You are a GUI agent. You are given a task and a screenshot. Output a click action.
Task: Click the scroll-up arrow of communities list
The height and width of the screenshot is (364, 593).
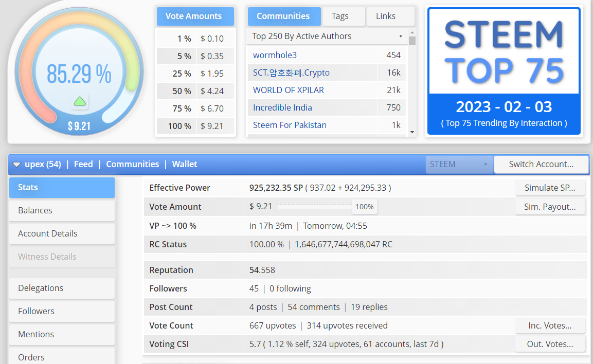pyautogui.click(x=412, y=32)
